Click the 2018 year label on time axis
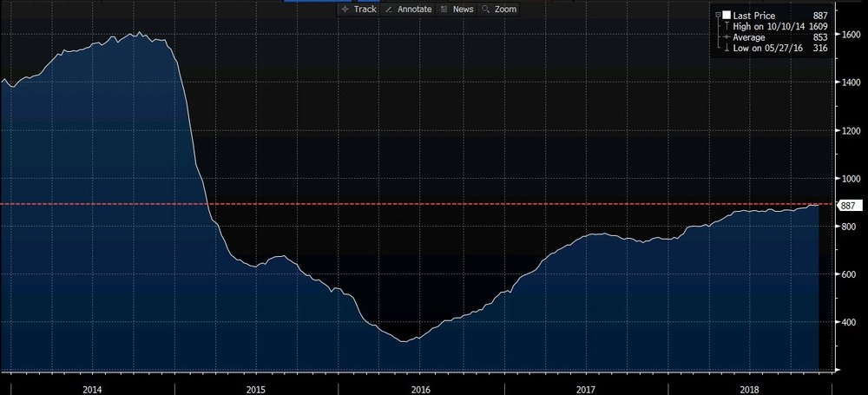 (750, 389)
